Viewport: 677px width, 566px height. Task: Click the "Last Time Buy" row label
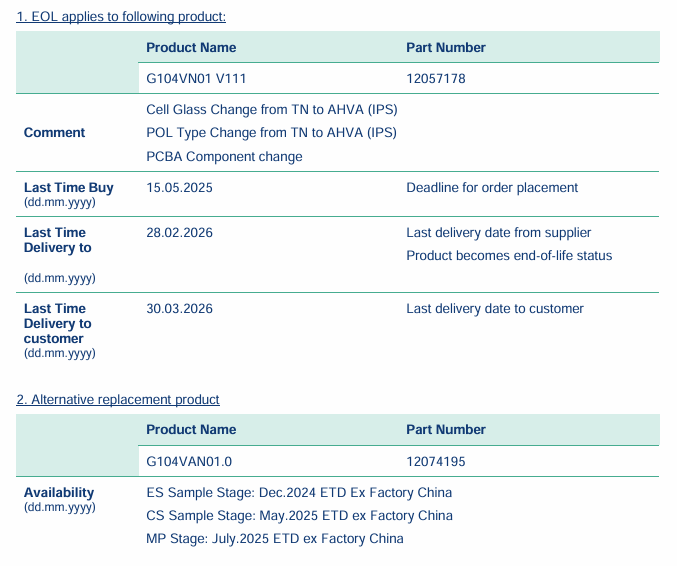68,188
